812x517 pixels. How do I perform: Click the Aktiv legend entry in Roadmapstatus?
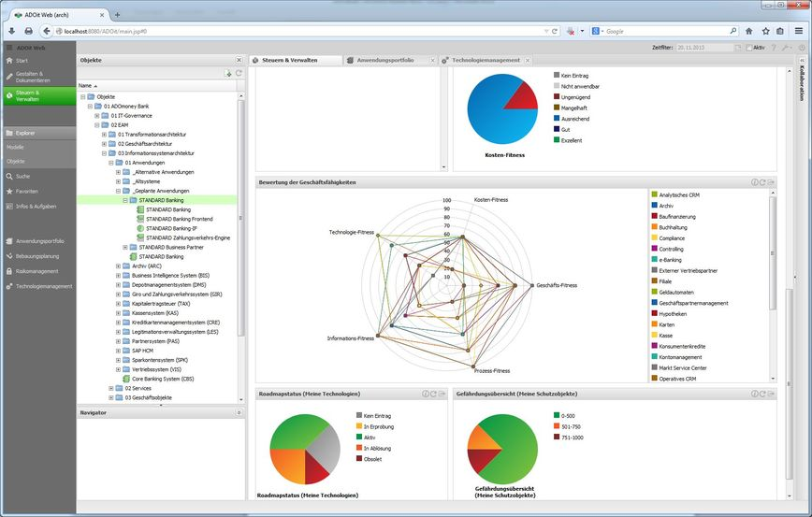pos(366,438)
